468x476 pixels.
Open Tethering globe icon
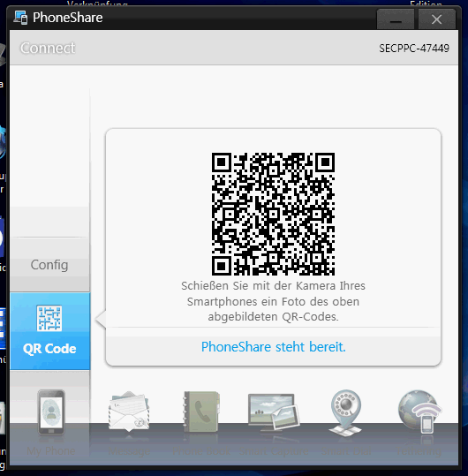click(x=419, y=412)
